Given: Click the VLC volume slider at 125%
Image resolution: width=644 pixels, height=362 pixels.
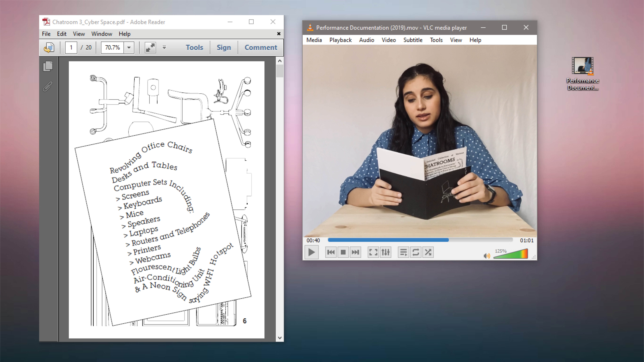Looking at the screenshot, I should point(511,254).
